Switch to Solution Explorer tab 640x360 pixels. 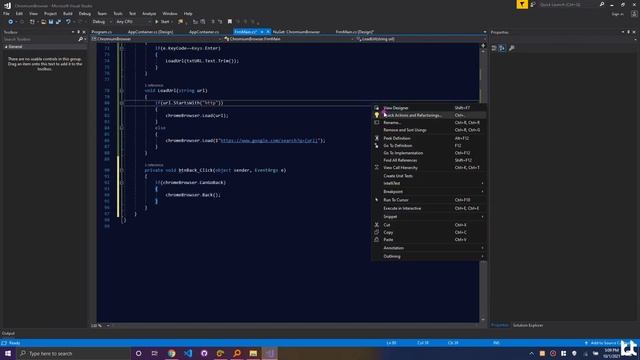pyautogui.click(x=528, y=325)
